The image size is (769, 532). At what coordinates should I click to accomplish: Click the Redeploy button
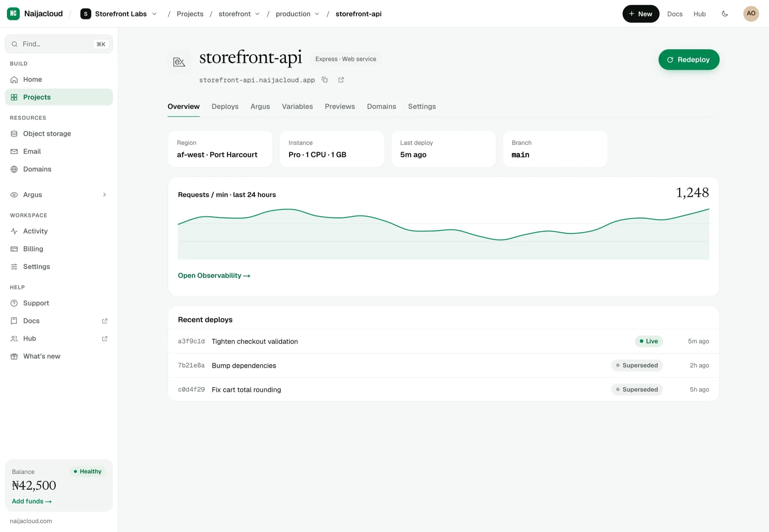point(689,60)
